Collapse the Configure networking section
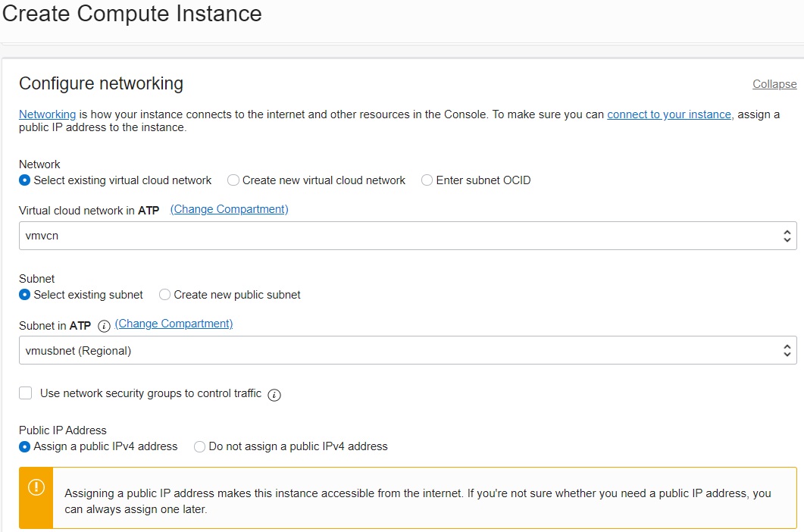This screenshot has width=804, height=532. tap(774, 83)
